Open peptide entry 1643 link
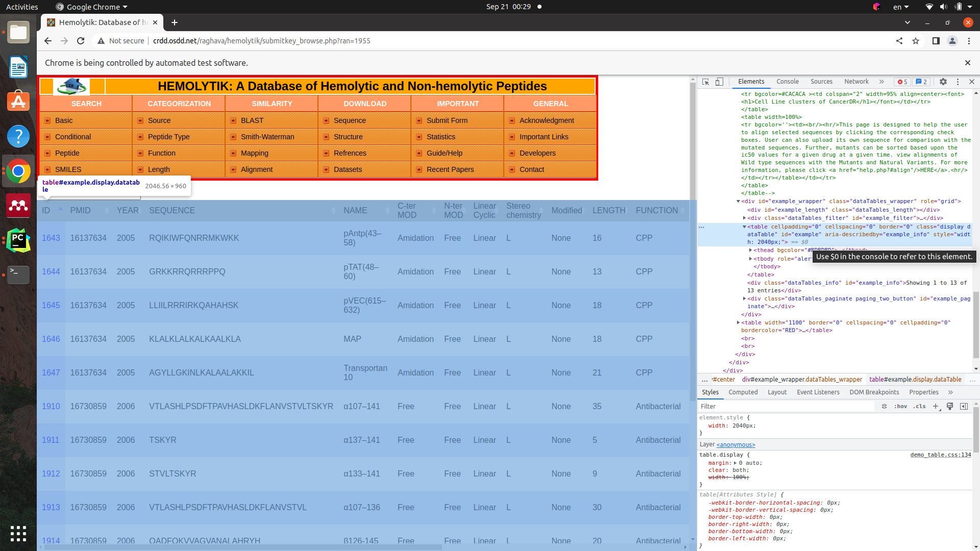 [x=51, y=238]
